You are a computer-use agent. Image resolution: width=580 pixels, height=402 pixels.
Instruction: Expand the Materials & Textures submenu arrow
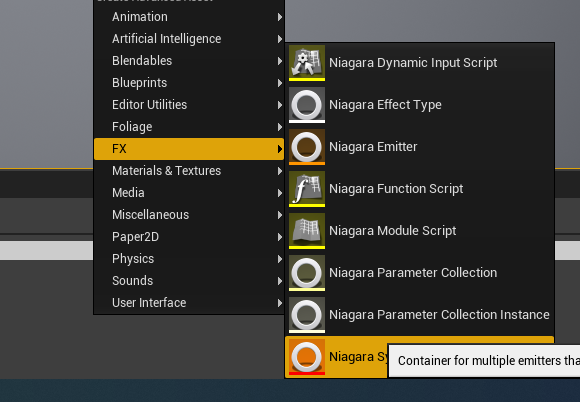coord(280,171)
